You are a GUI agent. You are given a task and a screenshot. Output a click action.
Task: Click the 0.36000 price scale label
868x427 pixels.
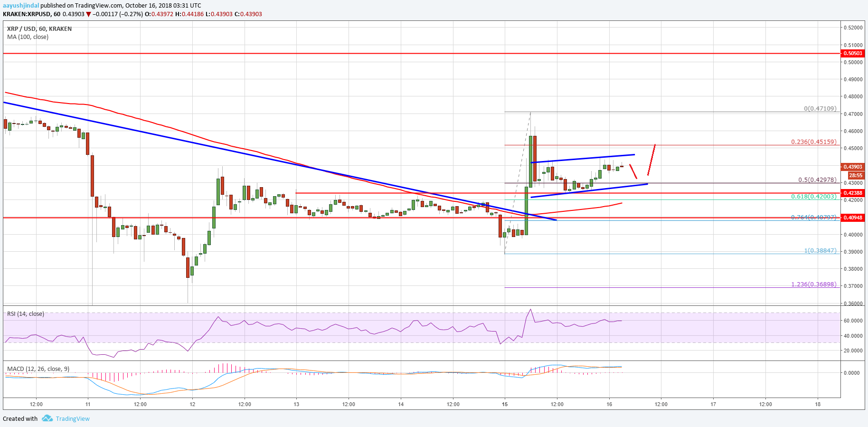[853, 304]
